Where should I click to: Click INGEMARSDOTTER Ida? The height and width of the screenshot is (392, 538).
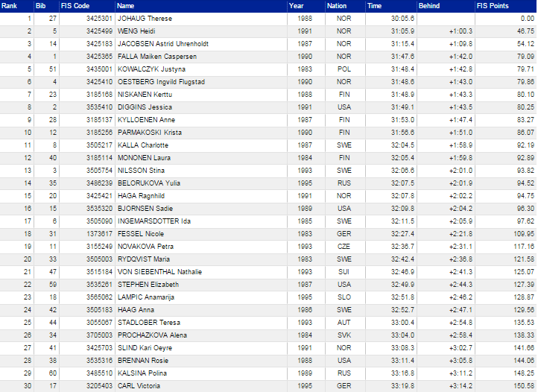[154, 222]
